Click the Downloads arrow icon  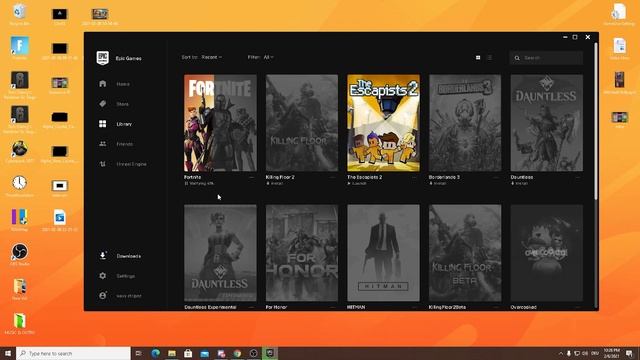tap(102, 256)
